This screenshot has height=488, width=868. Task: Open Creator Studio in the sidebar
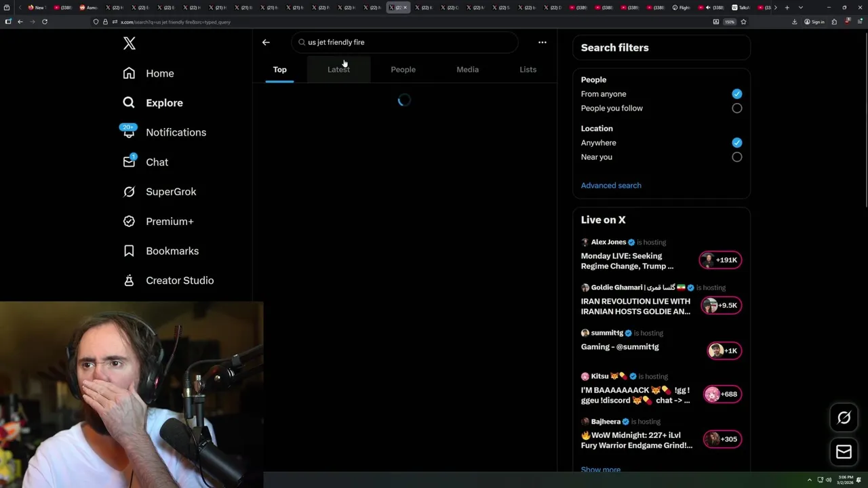tap(169, 281)
